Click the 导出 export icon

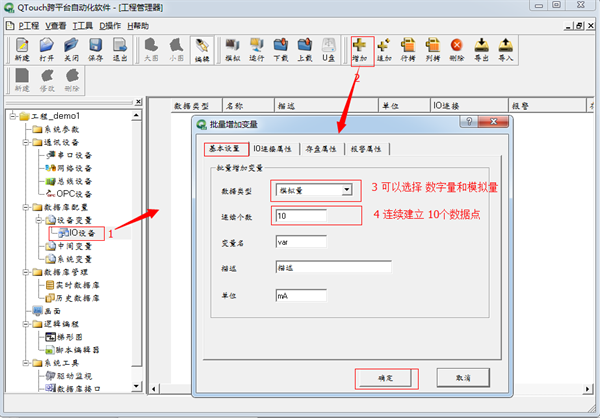481,49
